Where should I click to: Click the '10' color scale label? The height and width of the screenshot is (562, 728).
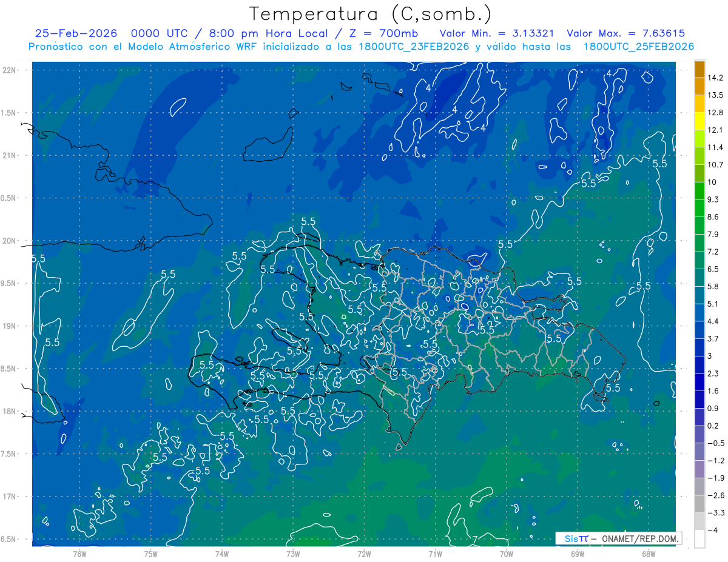(713, 182)
